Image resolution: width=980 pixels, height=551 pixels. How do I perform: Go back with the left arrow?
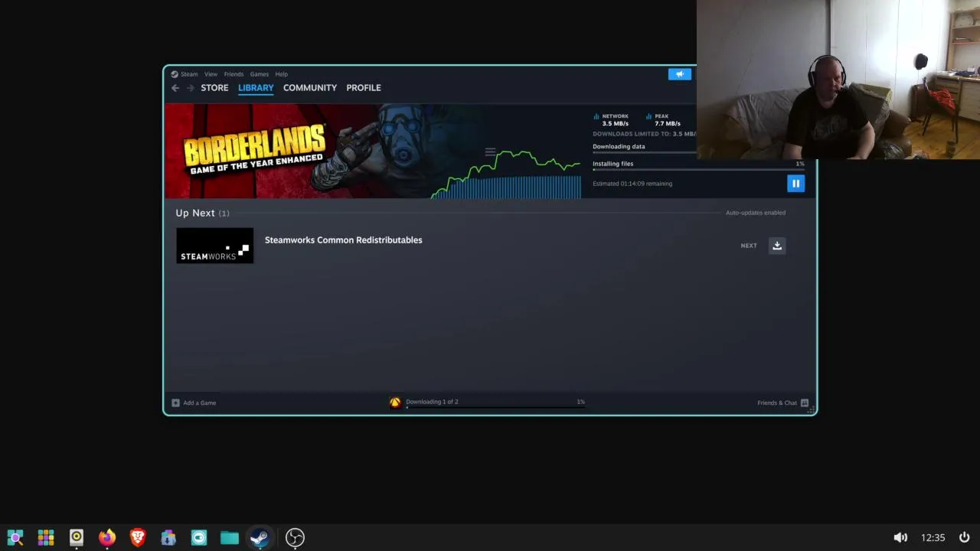[x=175, y=88]
